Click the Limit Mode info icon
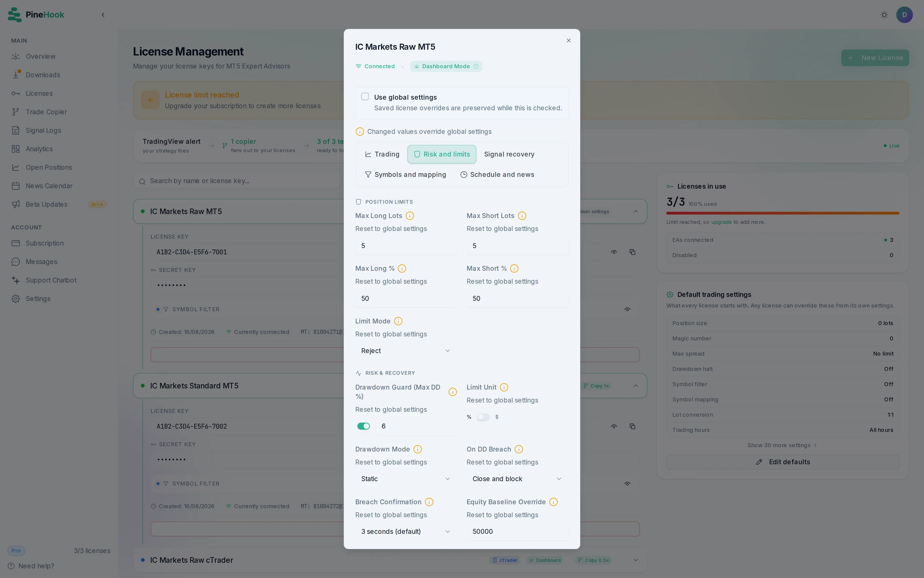Image resolution: width=924 pixels, height=578 pixels. coord(398,321)
